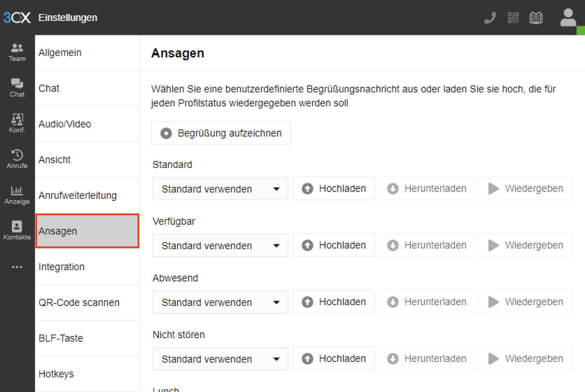Screen dimensions: 585x392
Task: Click Hochladen for Nicht stören greeting
Action: [333, 359]
